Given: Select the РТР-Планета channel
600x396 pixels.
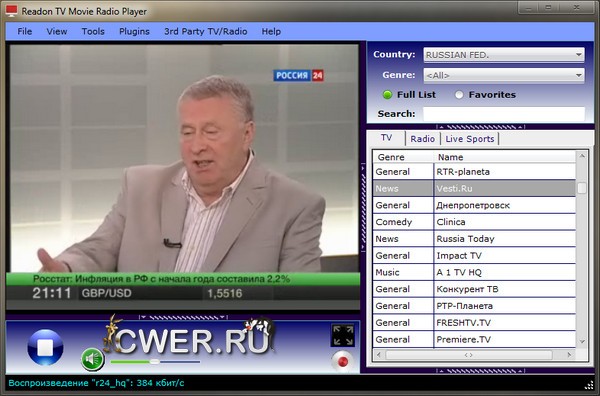Looking at the screenshot, I should 474,306.
